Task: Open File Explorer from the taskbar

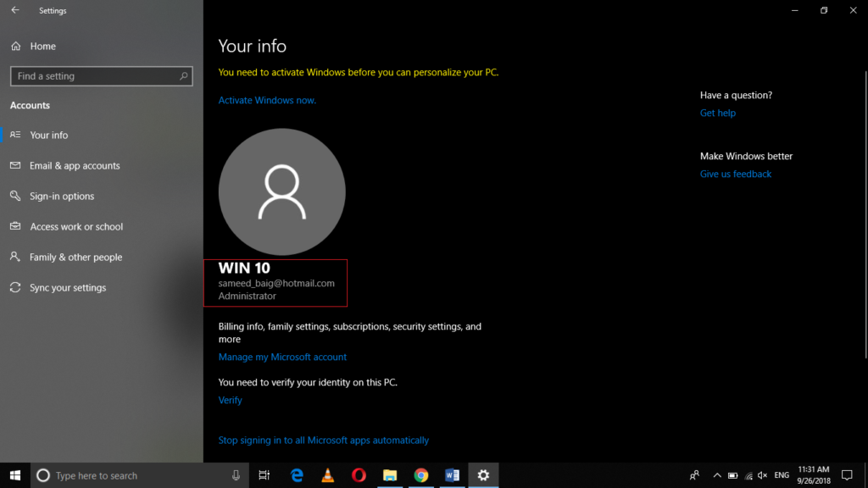Action: [390, 475]
